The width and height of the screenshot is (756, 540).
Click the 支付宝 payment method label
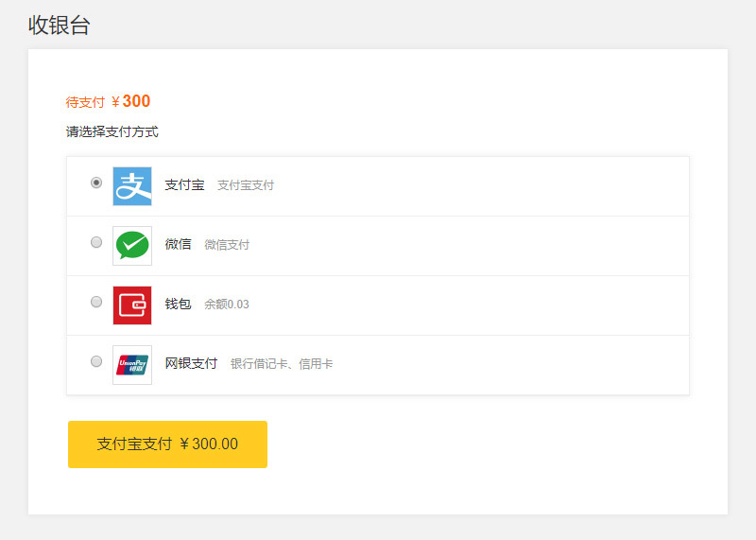coord(184,184)
